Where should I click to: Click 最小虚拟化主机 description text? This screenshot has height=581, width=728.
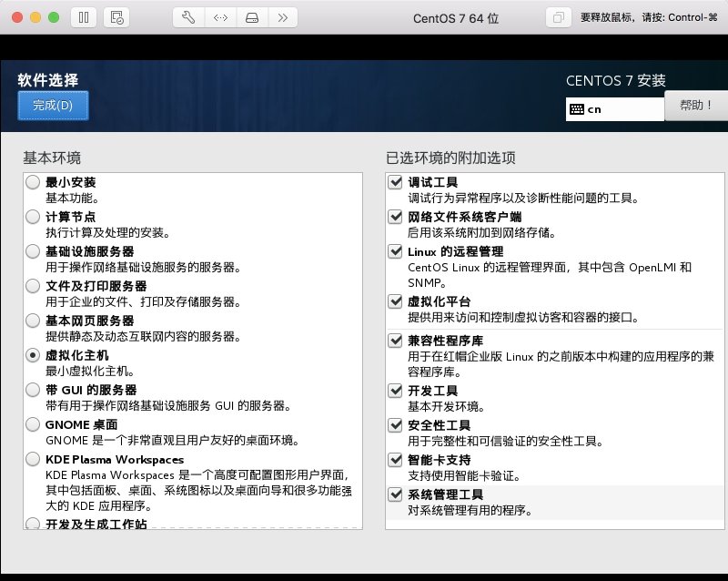(x=90, y=372)
